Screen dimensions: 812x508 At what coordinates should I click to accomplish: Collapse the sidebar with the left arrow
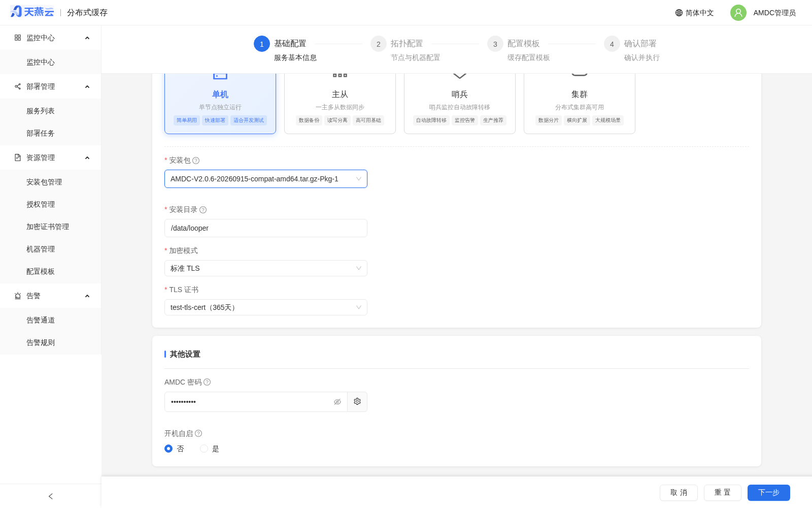click(50, 496)
